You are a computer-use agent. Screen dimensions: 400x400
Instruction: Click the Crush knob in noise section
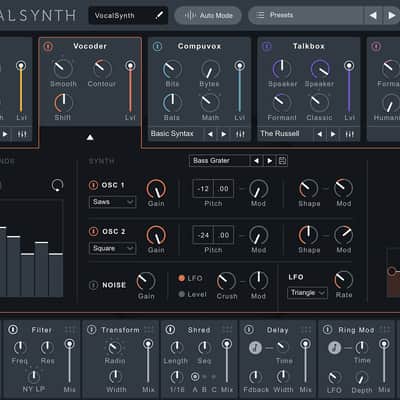pos(226,281)
